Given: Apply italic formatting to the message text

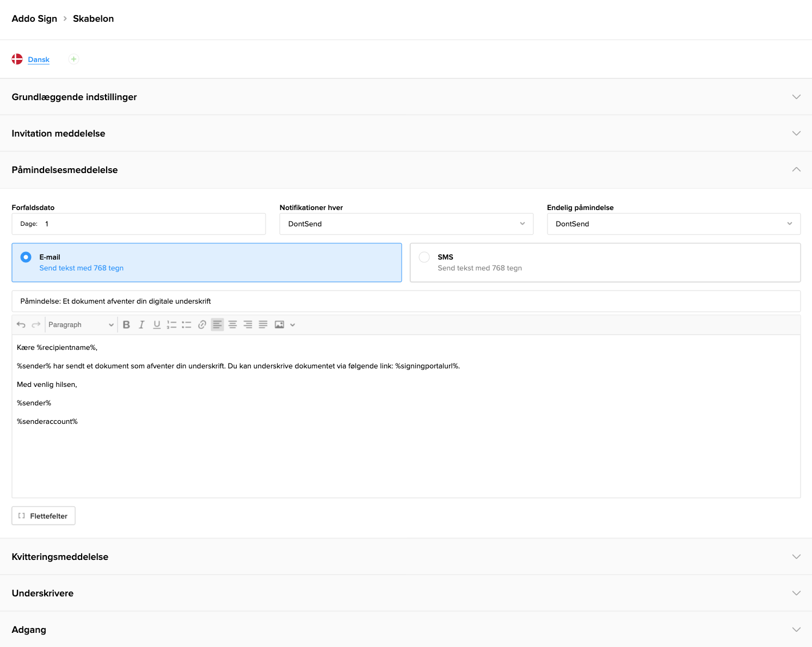Looking at the screenshot, I should [142, 324].
